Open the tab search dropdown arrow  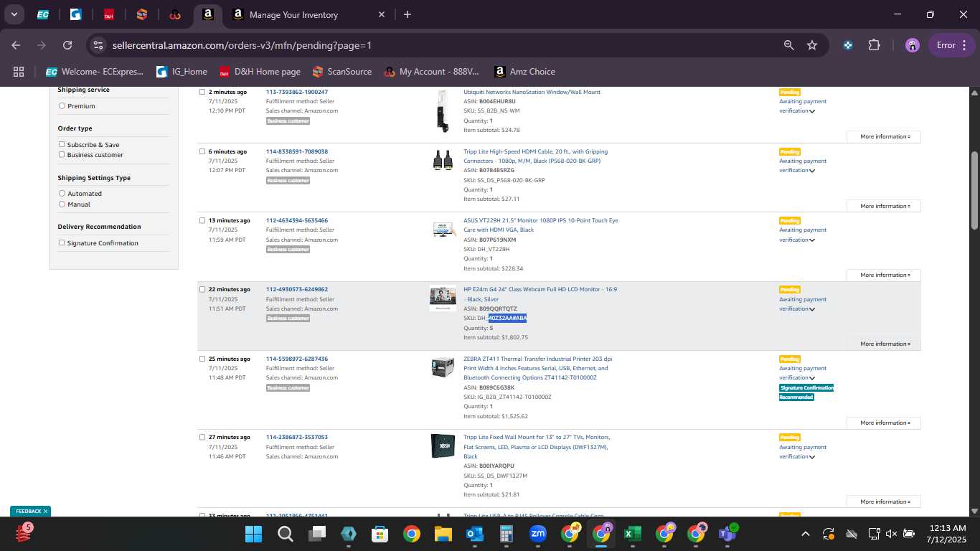click(x=14, y=14)
